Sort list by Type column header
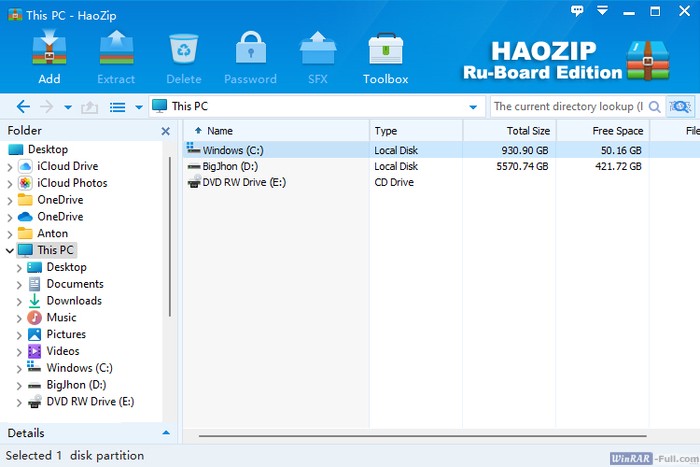Viewport: 700px width, 467px height. click(415, 131)
